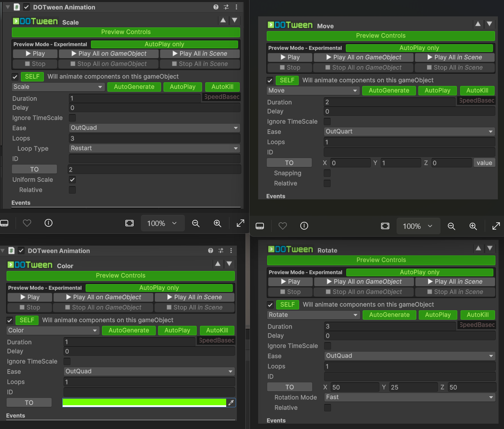The width and height of the screenshot is (504, 429).
Task: Click caption icon under the Move panel
Action: coord(260,226)
